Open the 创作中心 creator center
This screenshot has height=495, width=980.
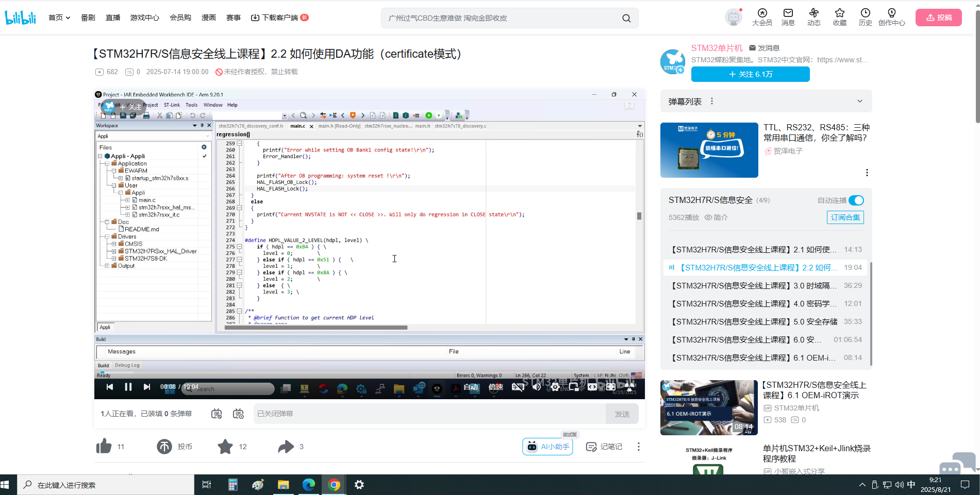point(891,18)
